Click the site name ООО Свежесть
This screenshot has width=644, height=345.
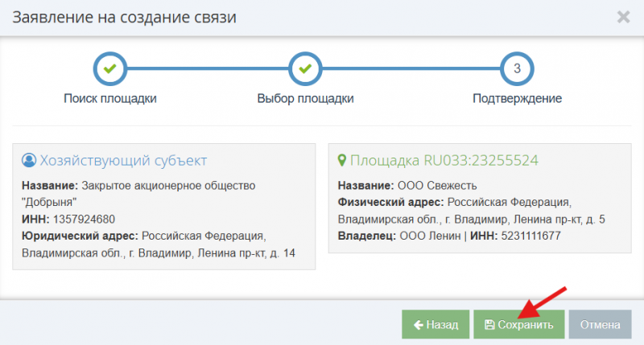coord(431,186)
